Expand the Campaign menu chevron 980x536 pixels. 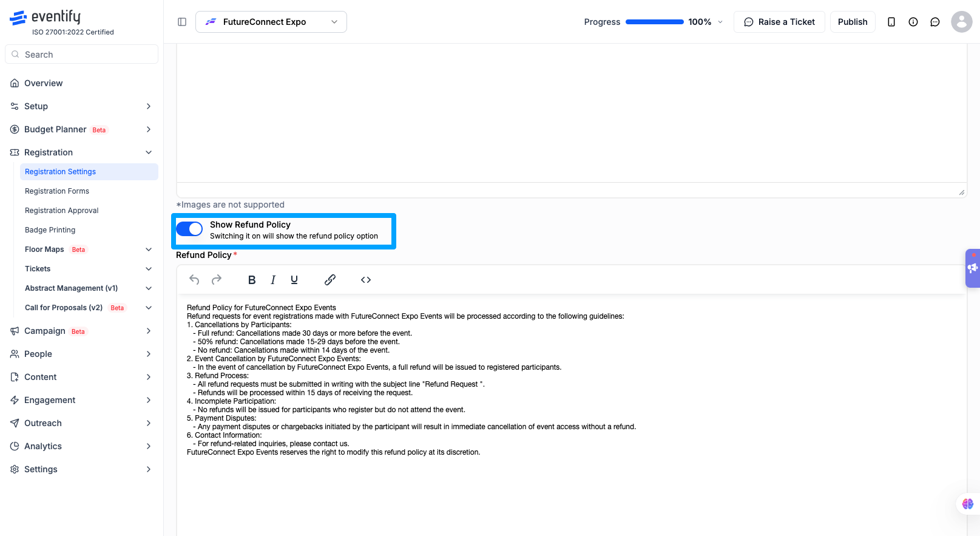click(x=149, y=331)
